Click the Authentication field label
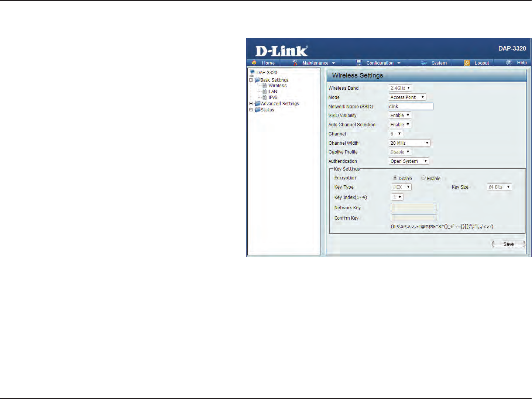 click(x=343, y=161)
